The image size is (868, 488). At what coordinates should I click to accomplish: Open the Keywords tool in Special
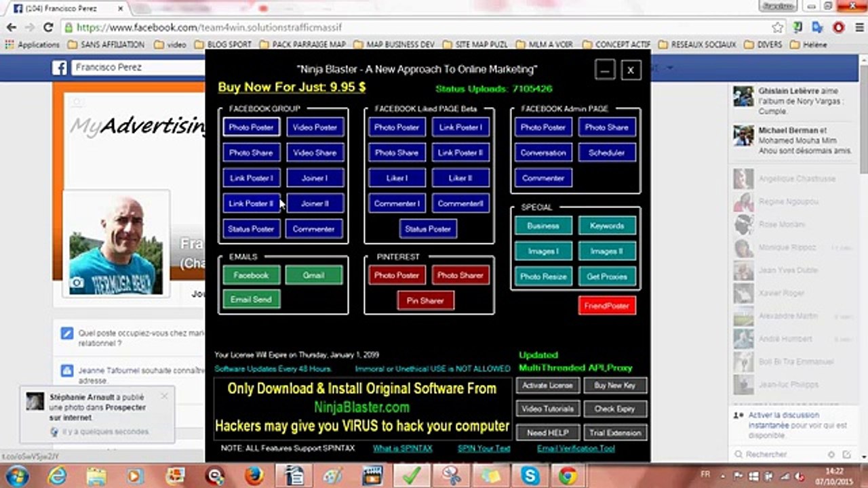point(607,226)
